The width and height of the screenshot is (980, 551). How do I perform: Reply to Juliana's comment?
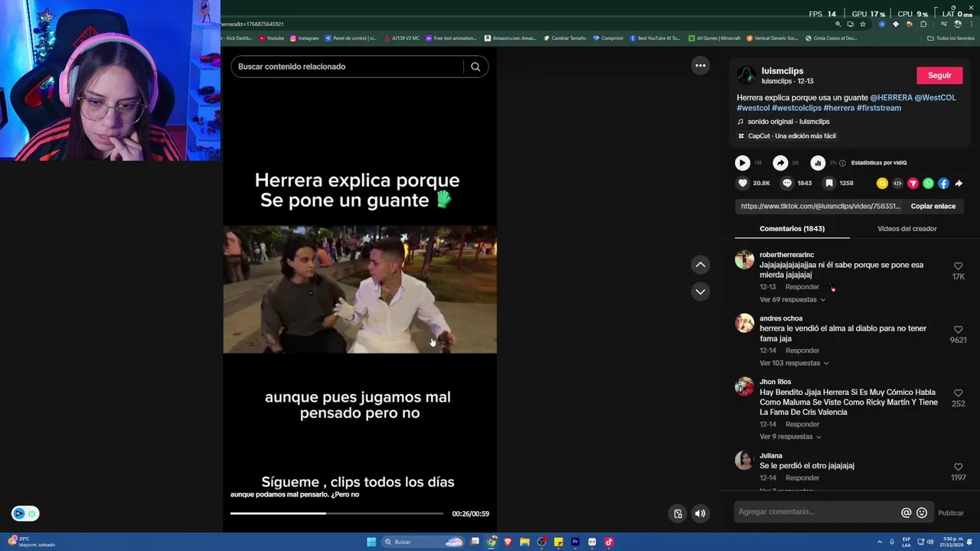click(x=802, y=478)
